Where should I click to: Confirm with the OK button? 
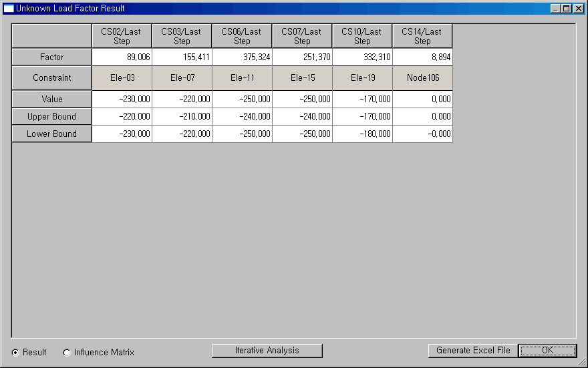(547, 351)
